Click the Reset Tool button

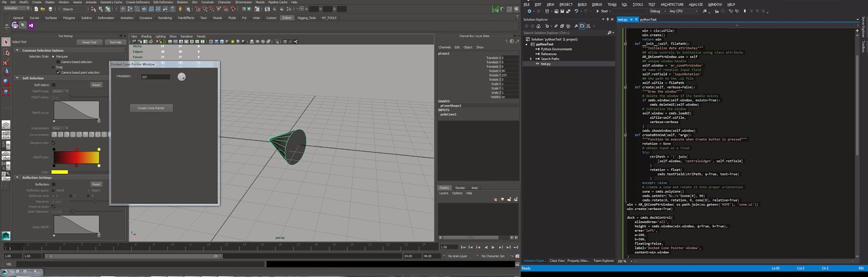pyautogui.click(x=90, y=42)
